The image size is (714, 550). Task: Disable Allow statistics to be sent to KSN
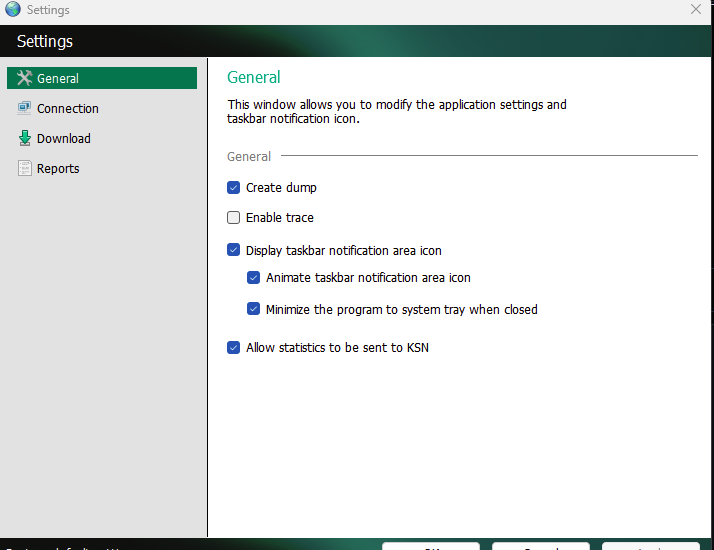tap(234, 348)
